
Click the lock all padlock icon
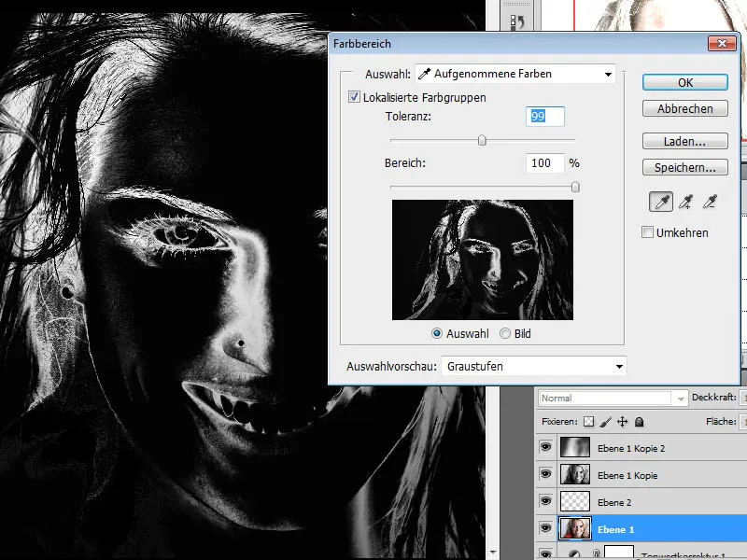(x=640, y=422)
